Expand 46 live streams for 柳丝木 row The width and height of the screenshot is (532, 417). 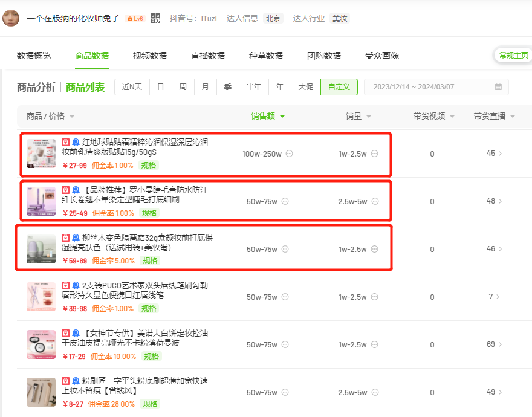[x=494, y=249]
